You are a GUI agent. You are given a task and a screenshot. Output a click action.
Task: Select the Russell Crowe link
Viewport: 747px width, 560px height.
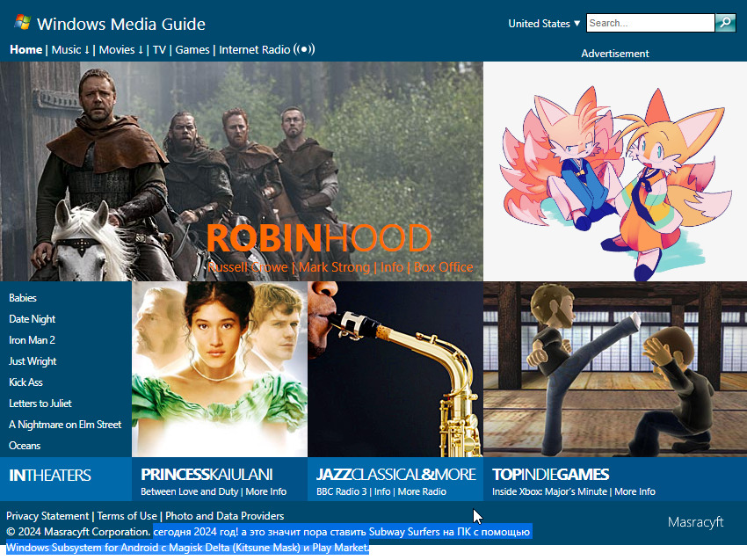(248, 267)
